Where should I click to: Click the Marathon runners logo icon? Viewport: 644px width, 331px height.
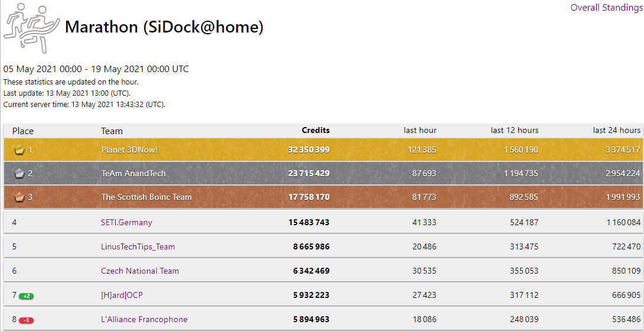pyautogui.click(x=32, y=26)
